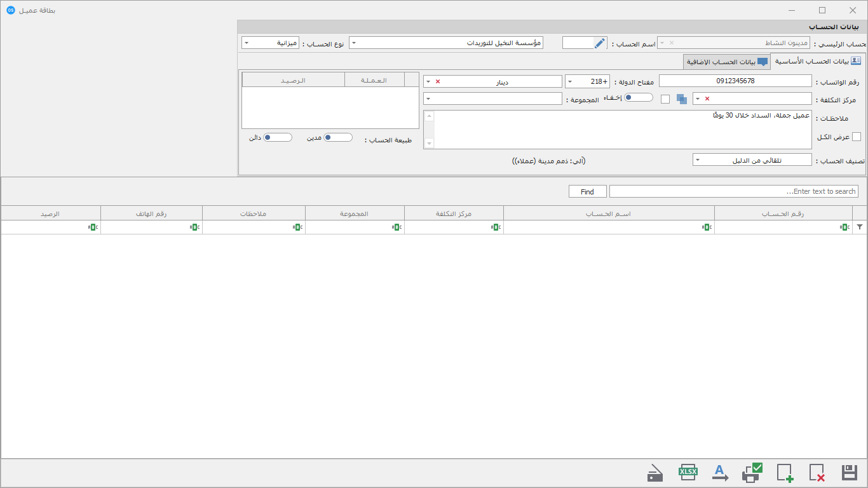Click the Find button
This screenshot has height=488, width=868.
point(587,191)
